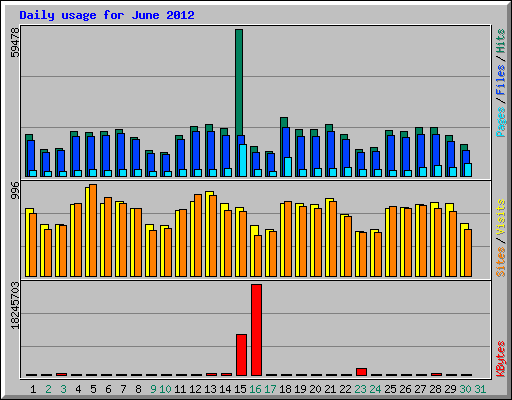512x400 pixels.
Task: Click the green day 23 label on the x-axis
Action: [360, 389]
